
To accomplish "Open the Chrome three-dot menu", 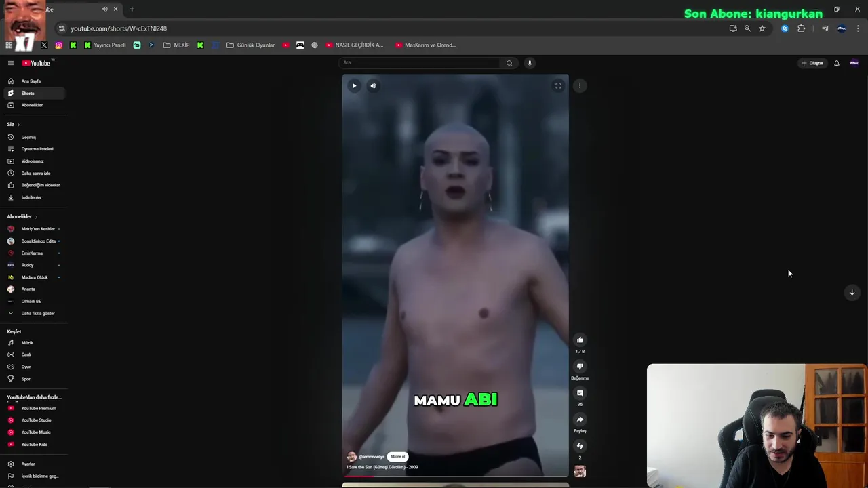I will pos(858,28).
